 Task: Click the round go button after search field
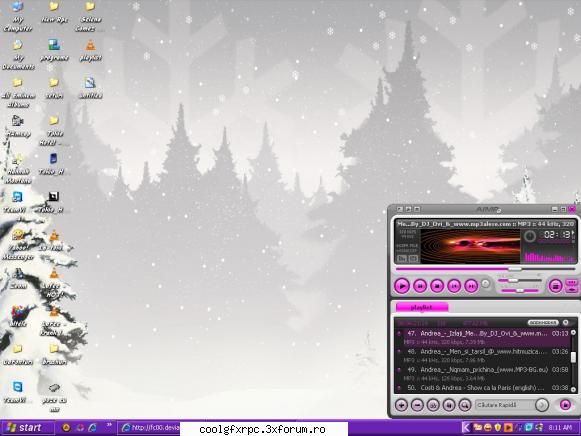pyautogui.click(x=542, y=405)
